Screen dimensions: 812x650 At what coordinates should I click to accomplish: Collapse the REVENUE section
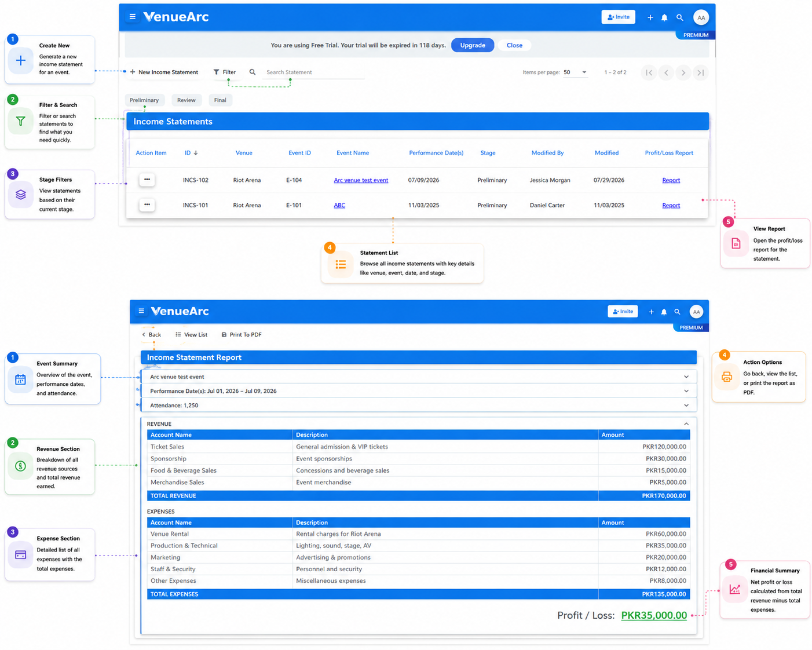tap(686, 424)
